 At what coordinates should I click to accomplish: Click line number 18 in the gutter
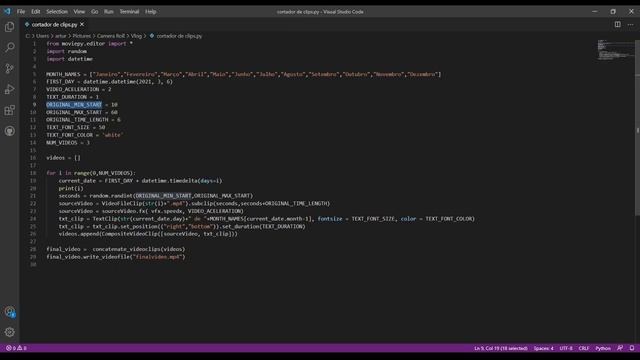click(33, 173)
